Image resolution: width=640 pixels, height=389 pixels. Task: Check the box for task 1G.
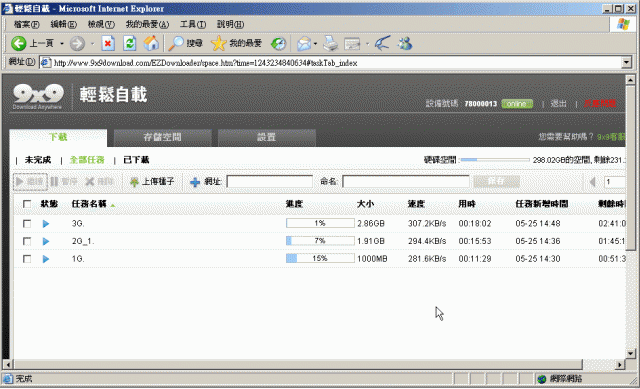pyautogui.click(x=27, y=259)
